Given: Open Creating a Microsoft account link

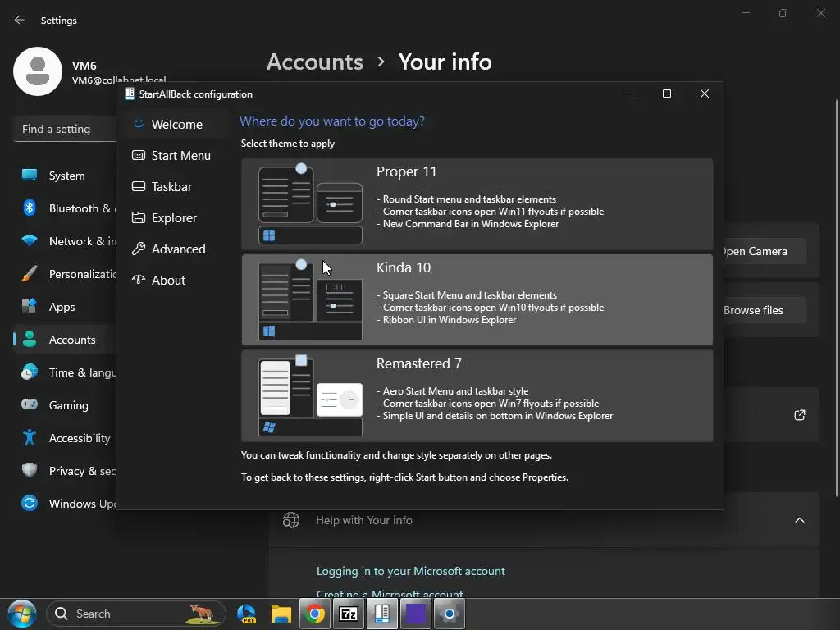Looking at the screenshot, I should 390,593.
